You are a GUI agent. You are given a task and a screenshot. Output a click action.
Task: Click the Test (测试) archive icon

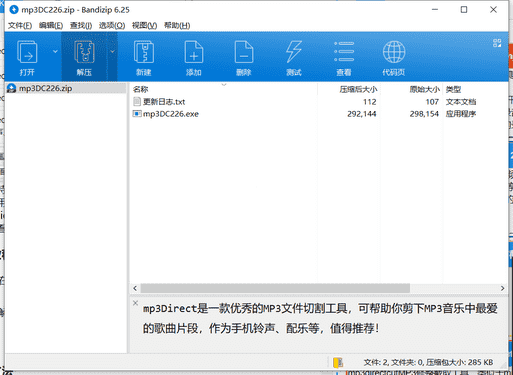(x=294, y=58)
